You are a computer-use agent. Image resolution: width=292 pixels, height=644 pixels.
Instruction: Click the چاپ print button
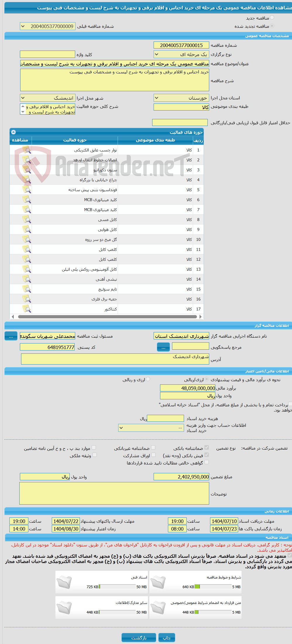(167, 638)
